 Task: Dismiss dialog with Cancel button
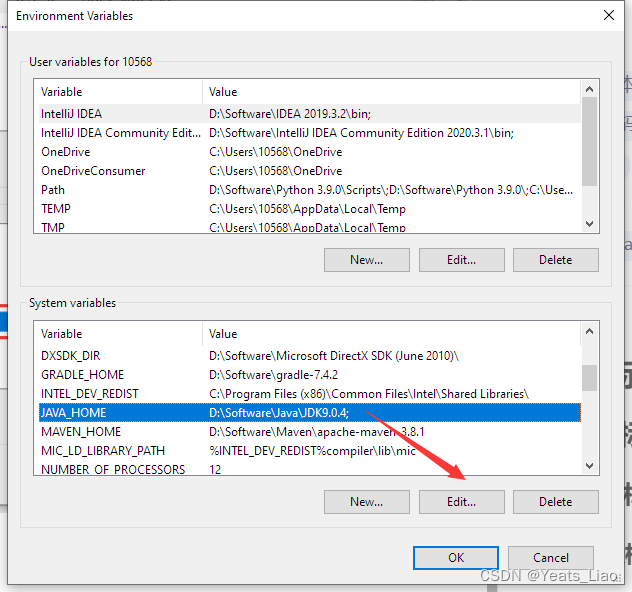coord(551,558)
